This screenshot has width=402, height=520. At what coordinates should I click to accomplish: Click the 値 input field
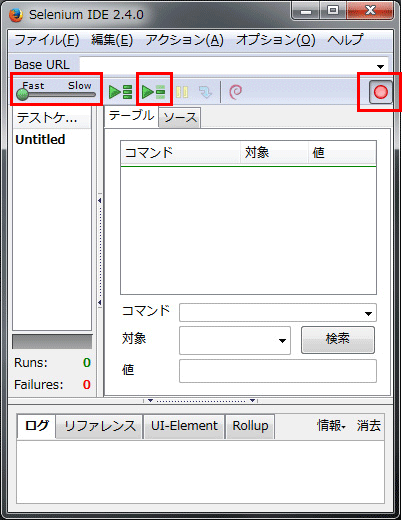[x=278, y=371]
